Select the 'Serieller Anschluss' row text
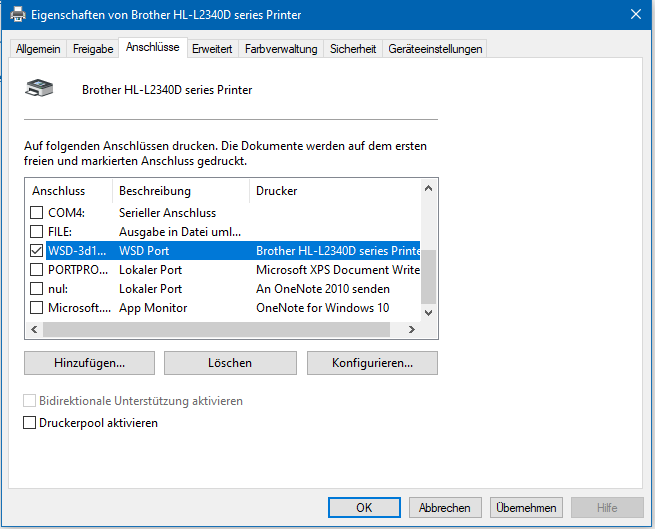Screen dimensions: 655x529 [168, 213]
